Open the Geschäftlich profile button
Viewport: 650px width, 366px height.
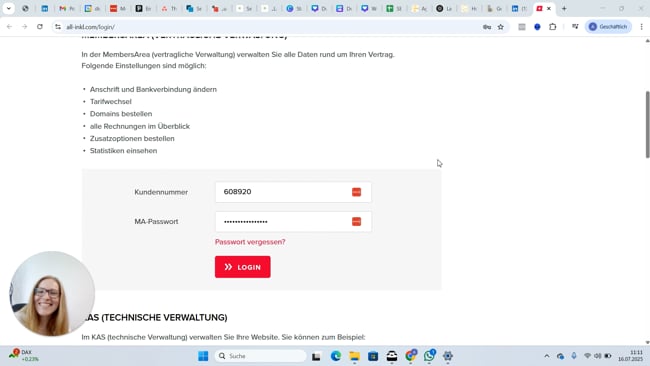(x=608, y=27)
